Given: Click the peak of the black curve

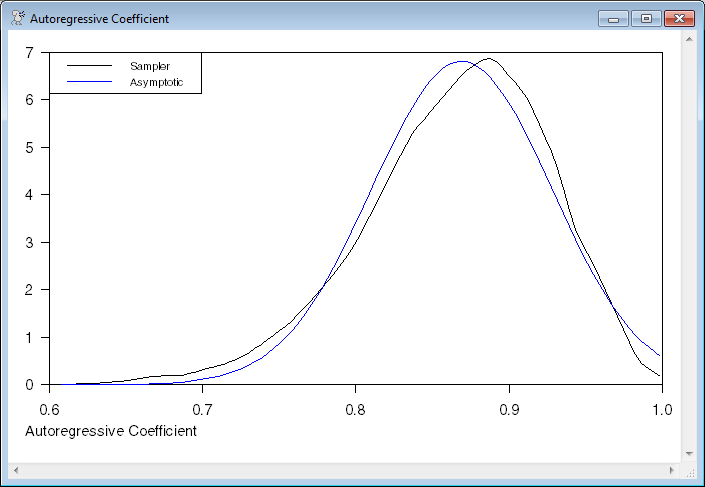Looking at the screenshot, I should point(488,58).
